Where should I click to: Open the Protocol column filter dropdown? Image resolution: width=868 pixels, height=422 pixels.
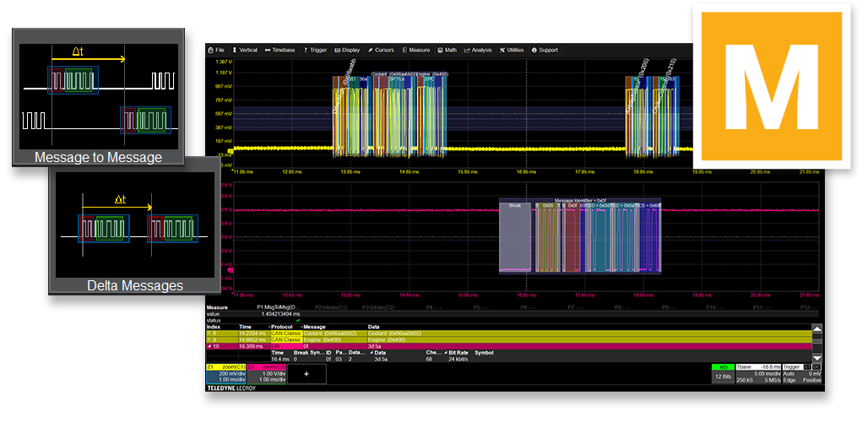pyautogui.click(x=302, y=327)
